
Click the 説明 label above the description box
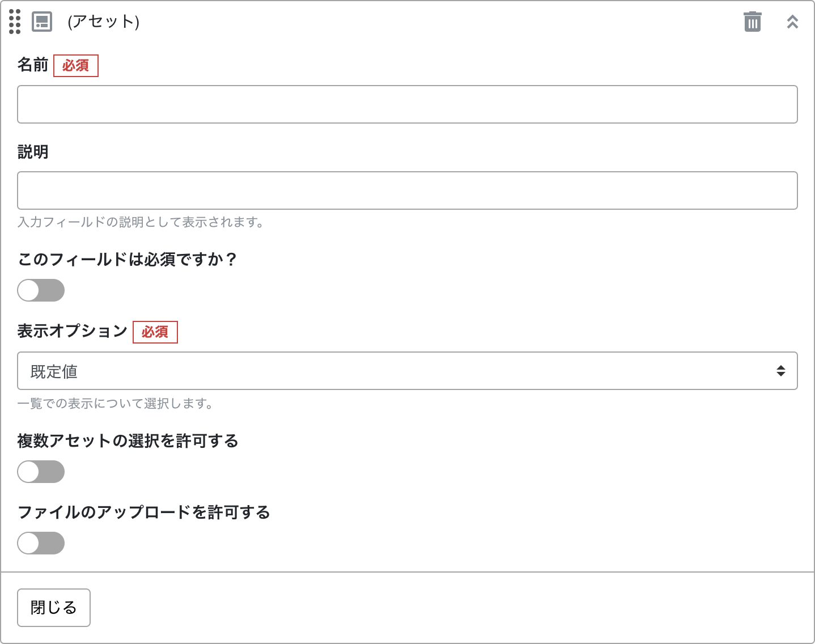pos(33,151)
